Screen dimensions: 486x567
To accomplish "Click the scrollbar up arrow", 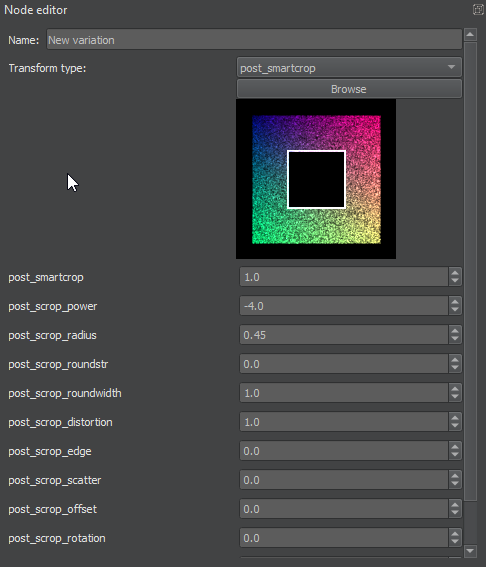I will click(x=470, y=35).
